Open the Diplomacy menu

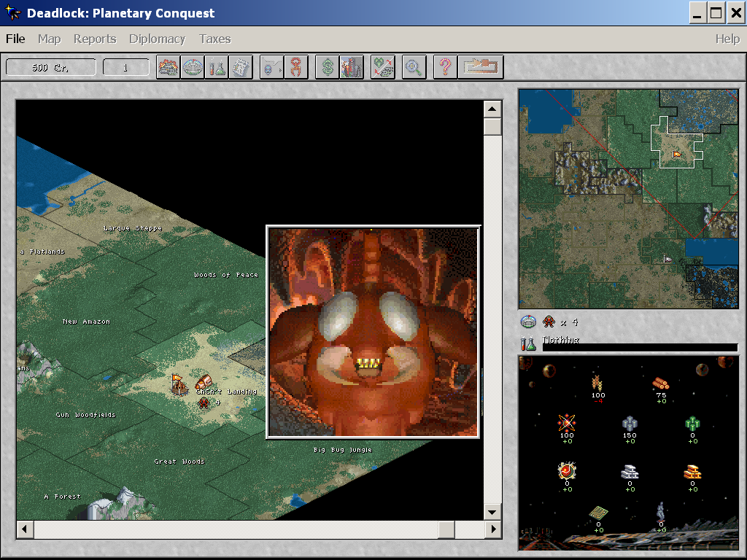157,39
